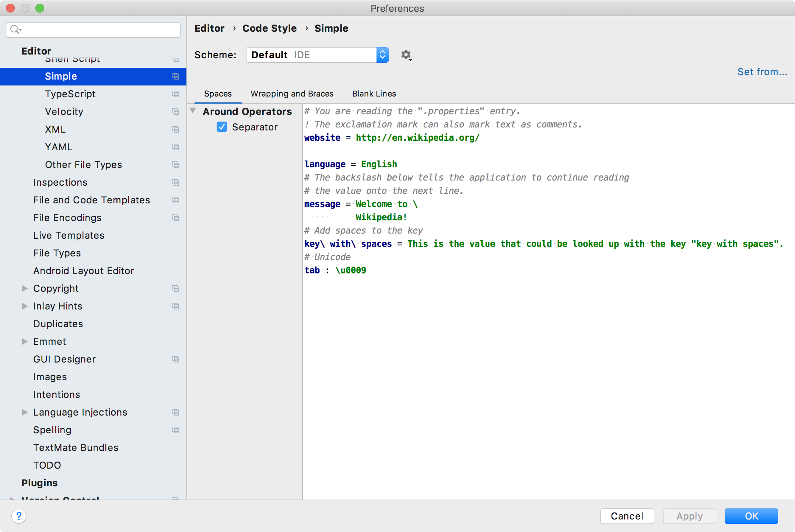Click the project-level icon next to TypeScript
795x532 pixels.
click(x=176, y=94)
